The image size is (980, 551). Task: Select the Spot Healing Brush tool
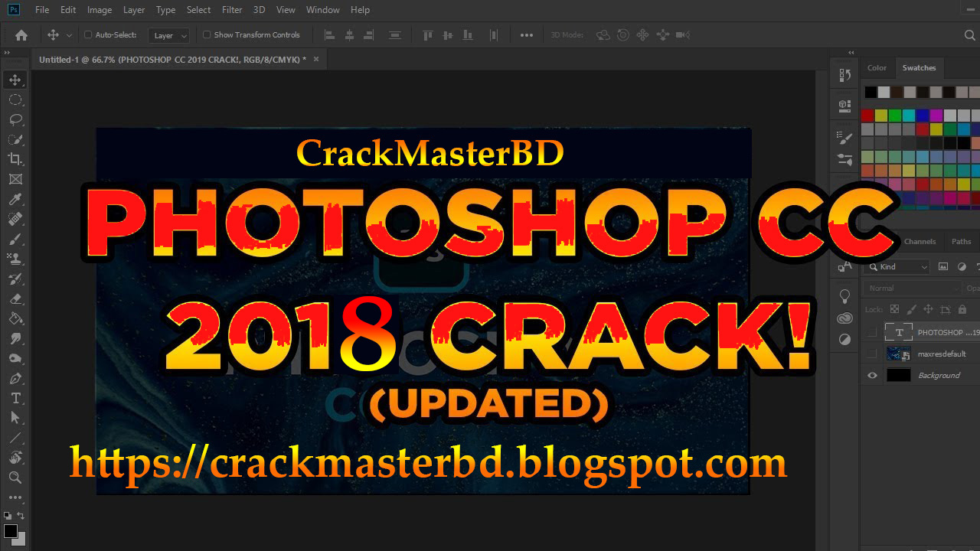coord(15,219)
